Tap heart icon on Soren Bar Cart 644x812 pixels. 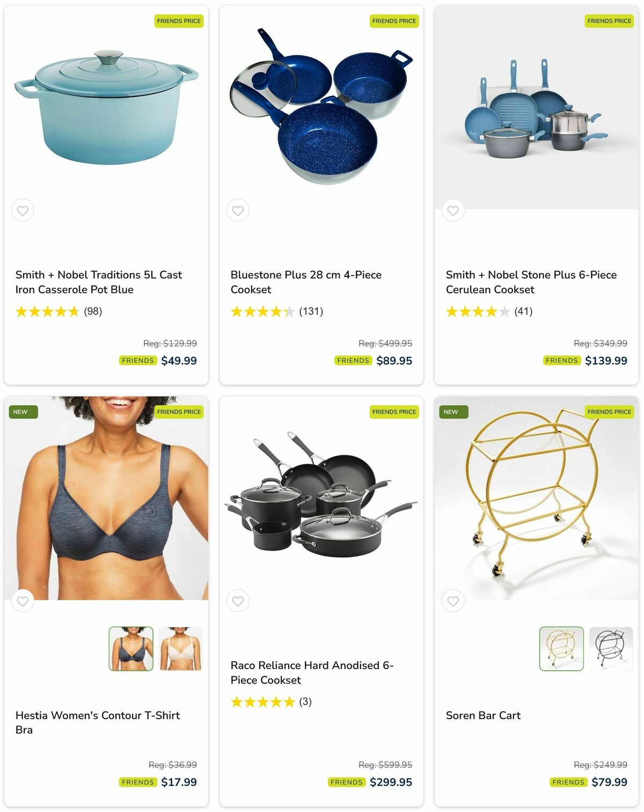point(453,601)
